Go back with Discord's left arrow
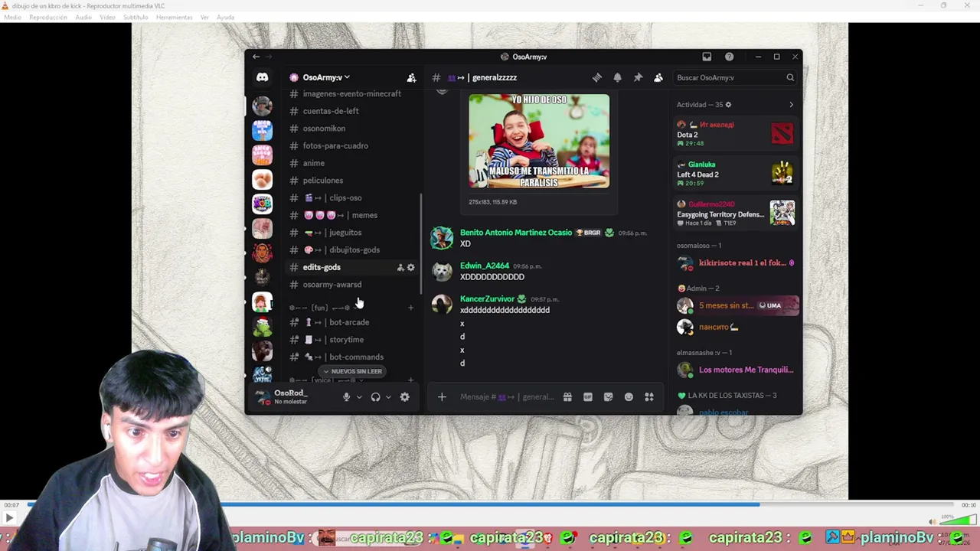This screenshot has width=980, height=551. pyautogui.click(x=256, y=57)
